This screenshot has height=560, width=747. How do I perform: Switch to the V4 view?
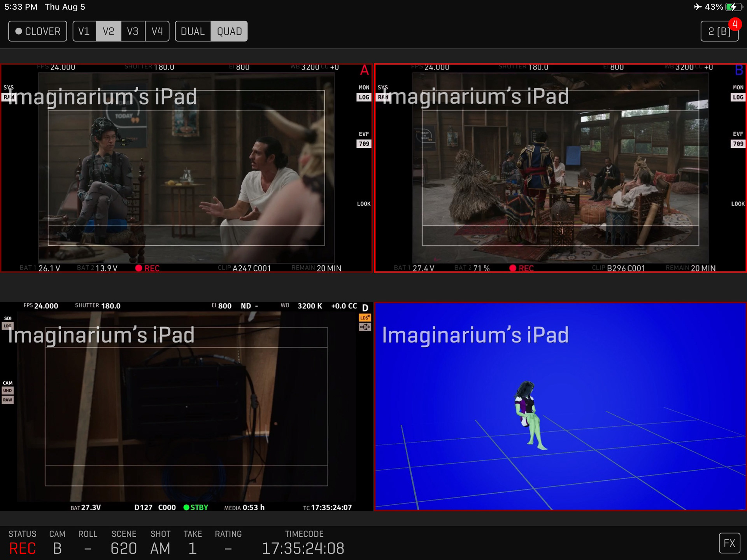point(157,31)
